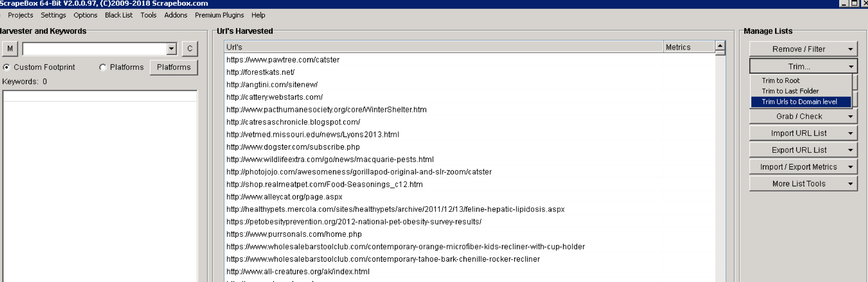Open the Settings menu

tap(53, 15)
